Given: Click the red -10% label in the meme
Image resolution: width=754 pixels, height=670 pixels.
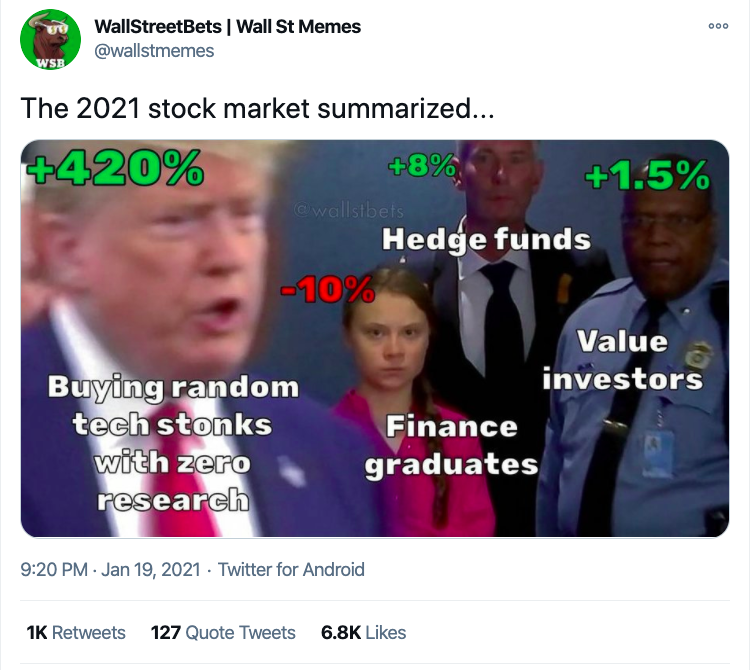Looking at the screenshot, I should click(x=326, y=291).
